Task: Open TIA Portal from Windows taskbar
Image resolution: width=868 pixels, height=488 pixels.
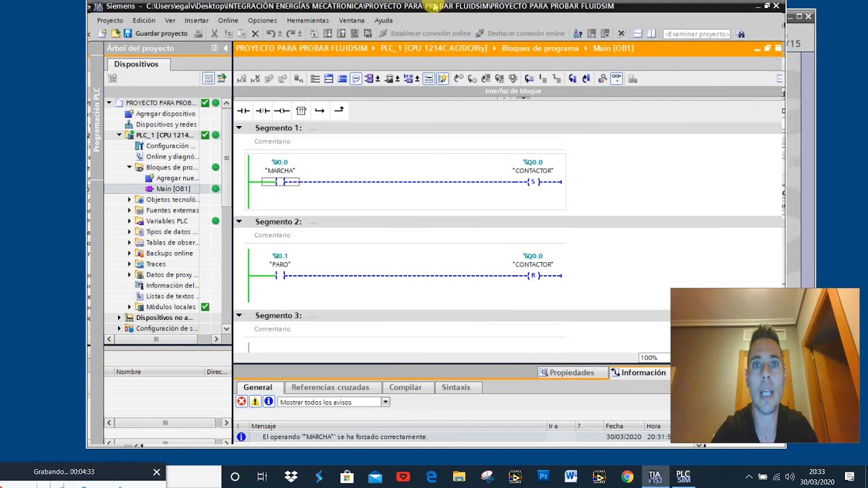Action: pyautogui.click(x=654, y=477)
